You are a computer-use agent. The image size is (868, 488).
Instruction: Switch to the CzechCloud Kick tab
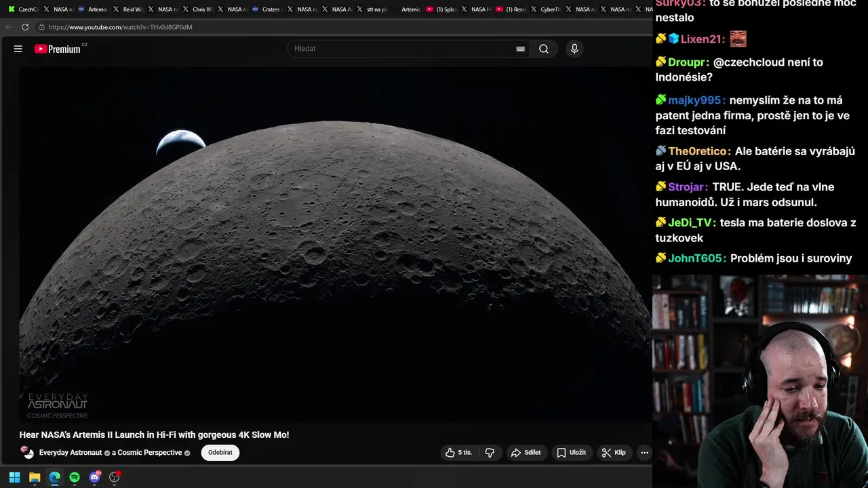point(23,9)
